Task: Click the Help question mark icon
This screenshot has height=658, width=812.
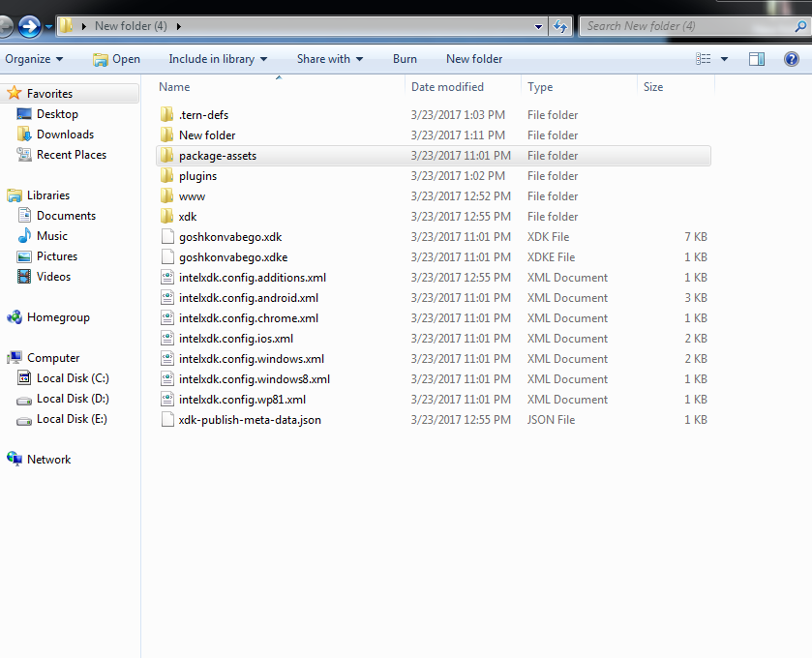Action: (x=792, y=59)
